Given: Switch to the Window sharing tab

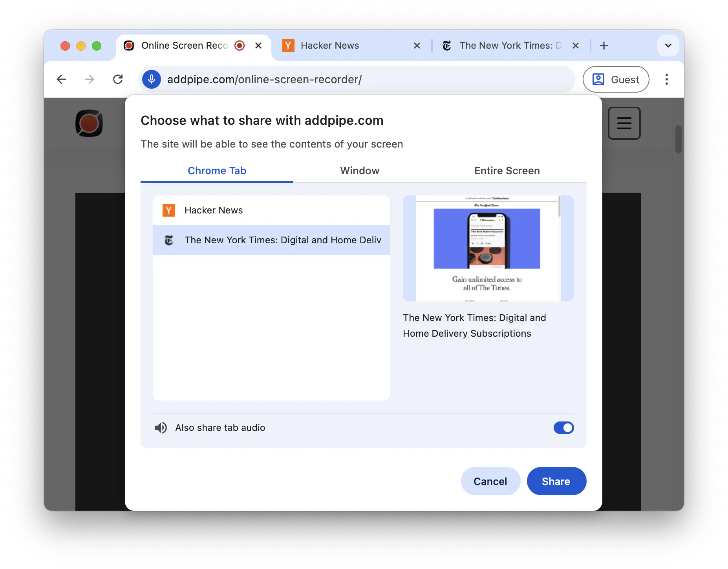Looking at the screenshot, I should [360, 171].
